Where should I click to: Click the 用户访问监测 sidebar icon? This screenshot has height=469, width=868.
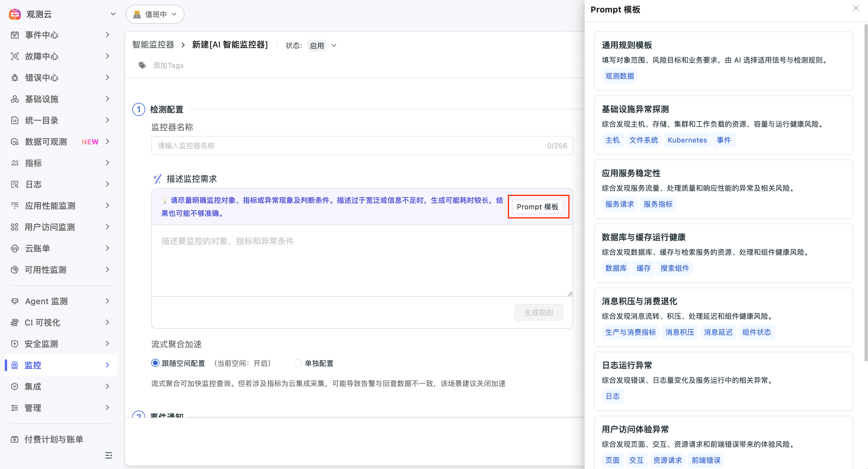point(15,227)
